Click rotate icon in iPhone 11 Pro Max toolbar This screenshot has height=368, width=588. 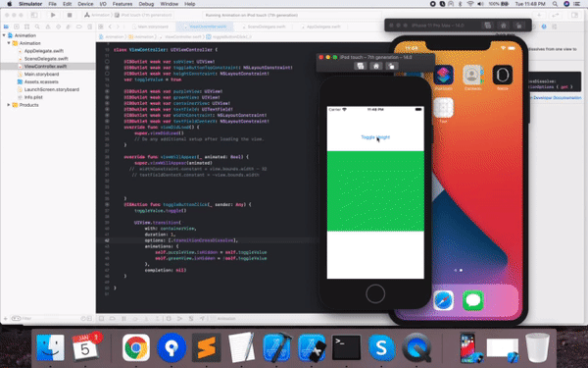pos(519,26)
